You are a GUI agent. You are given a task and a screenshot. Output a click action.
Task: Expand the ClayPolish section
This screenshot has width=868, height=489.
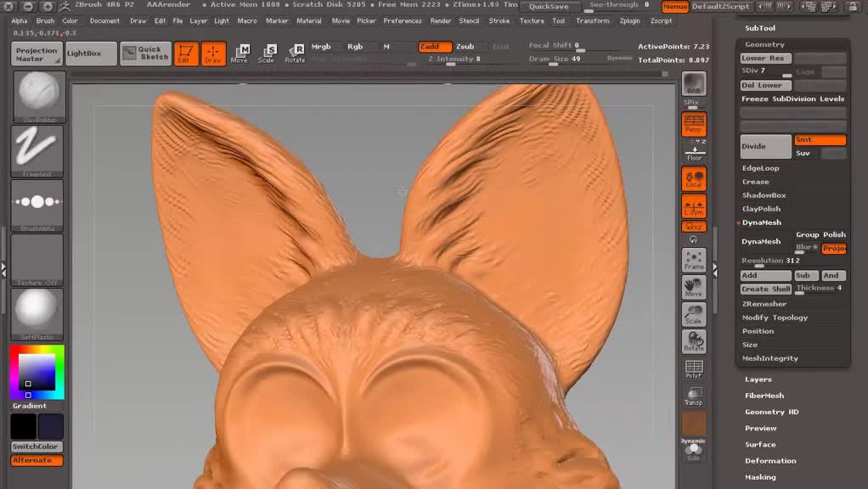761,209
